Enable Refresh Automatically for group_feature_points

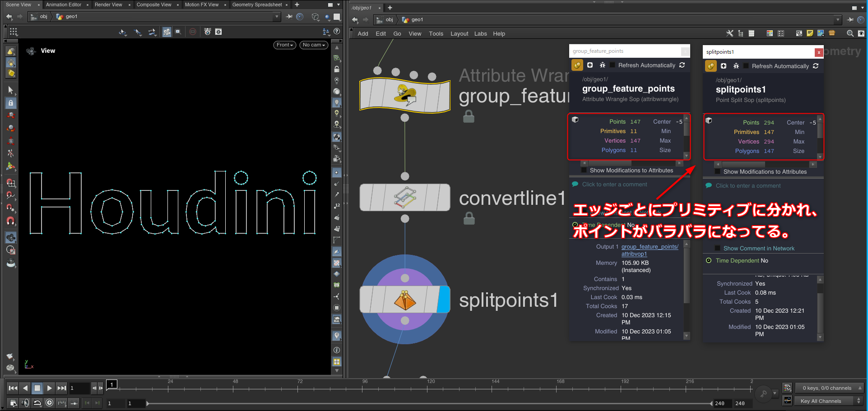[613, 65]
